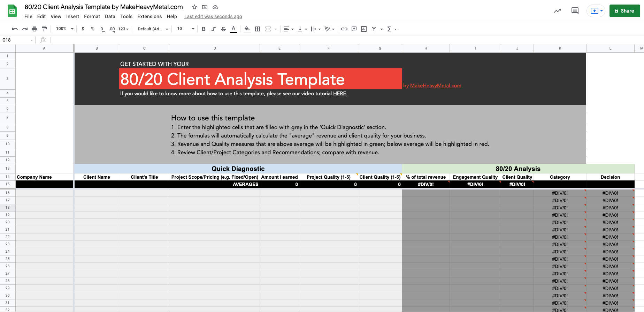Open the font size 10 dropdown
Viewport: 644px width, 312px height.
point(186,29)
